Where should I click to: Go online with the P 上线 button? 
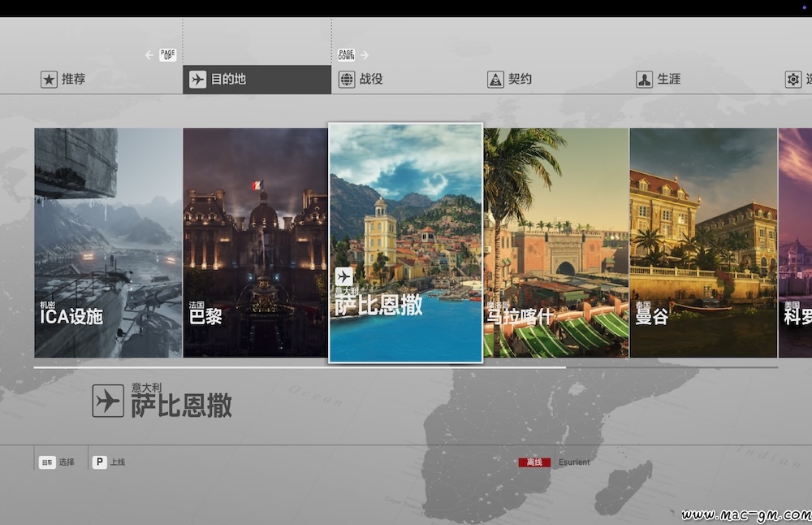(x=108, y=462)
